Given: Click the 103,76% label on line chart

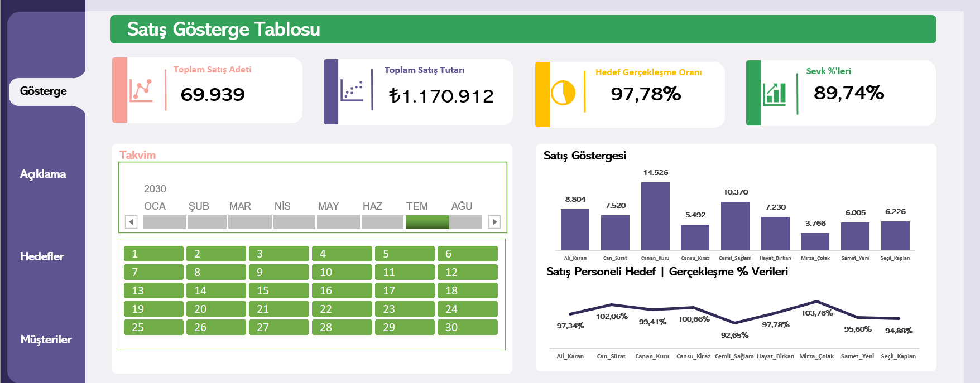Looking at the screenshot, I should tap(817, 313).
